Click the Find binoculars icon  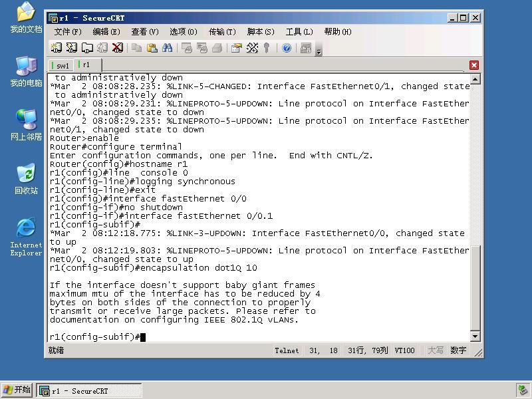tap(168, 48)
